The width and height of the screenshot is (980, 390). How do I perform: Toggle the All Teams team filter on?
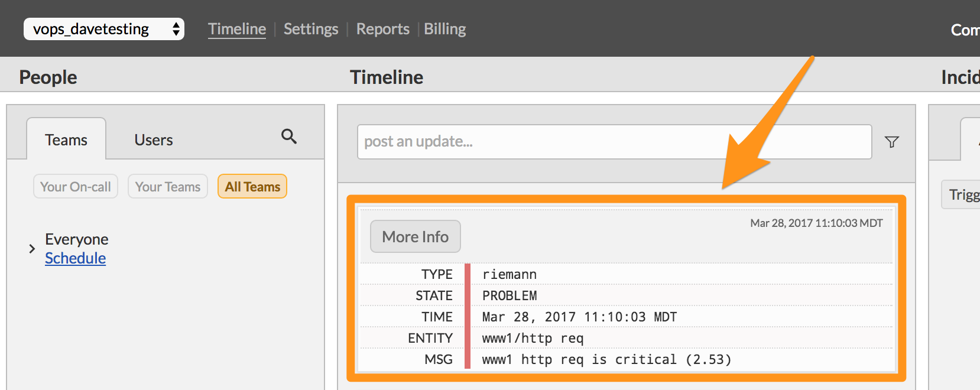252,186
